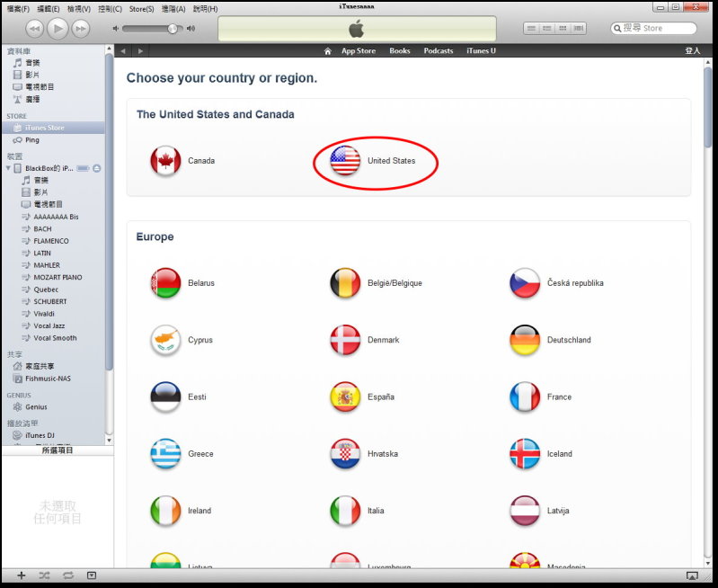Choose the Canada flag icon
Image resolution: width=718 pixels, height=588 pixels.
tap(165, 160)
